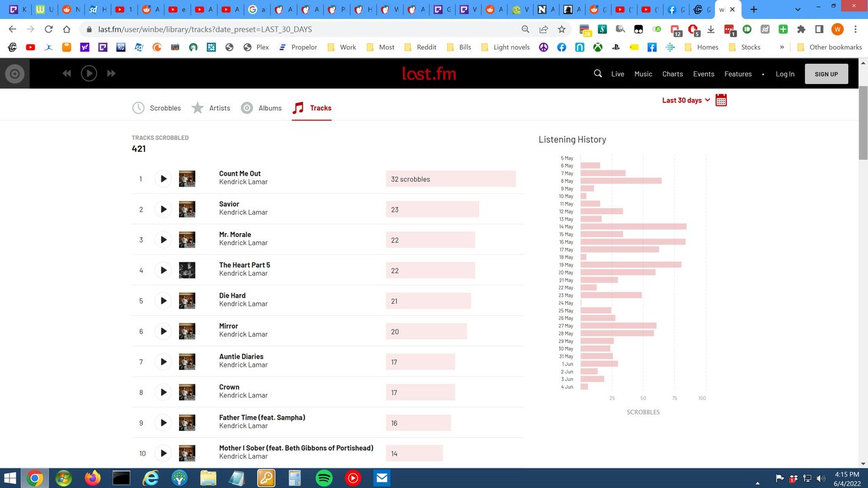Click the Log In link
868x488 pixels.
point(785,74)
